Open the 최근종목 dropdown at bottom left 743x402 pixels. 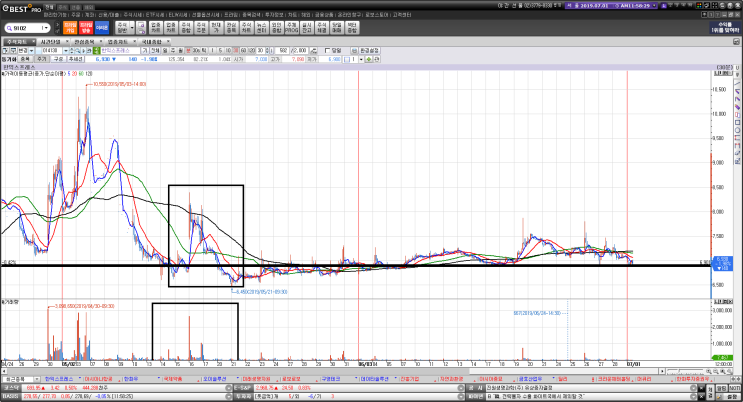point(36,379)
